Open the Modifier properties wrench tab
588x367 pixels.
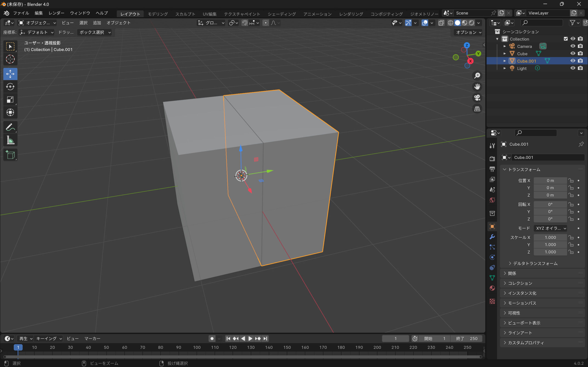[x=492, y=237]
